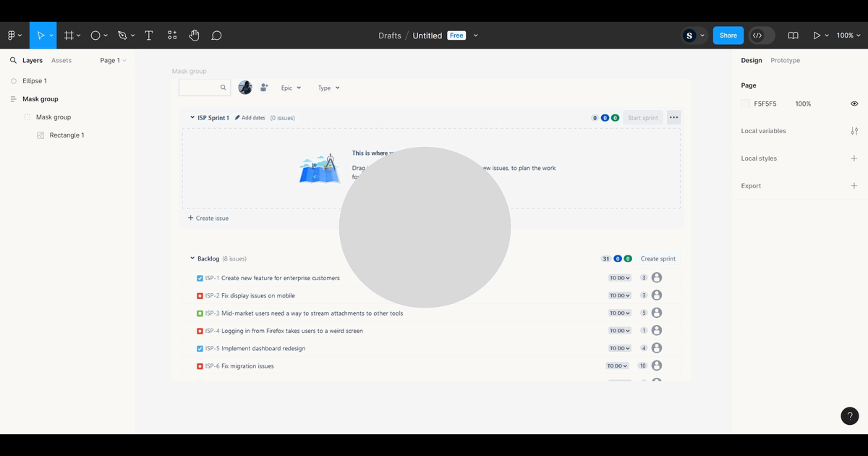Add a local style plus icon
Image resolution: width=868 pixels, height=456 pixels.
tap(854, 159)
